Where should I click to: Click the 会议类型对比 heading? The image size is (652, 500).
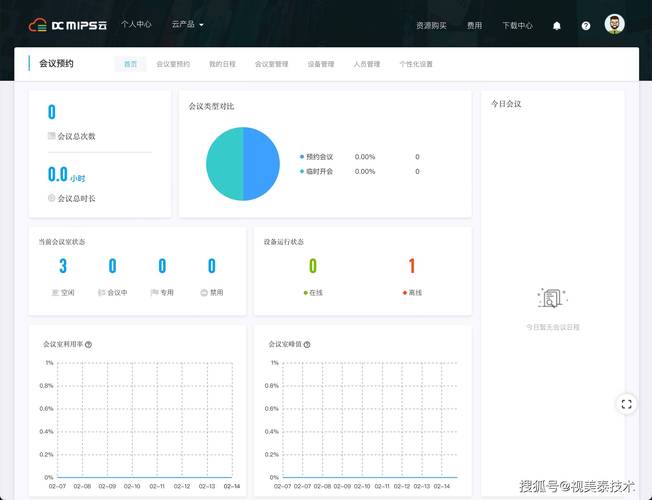point(211,106)
